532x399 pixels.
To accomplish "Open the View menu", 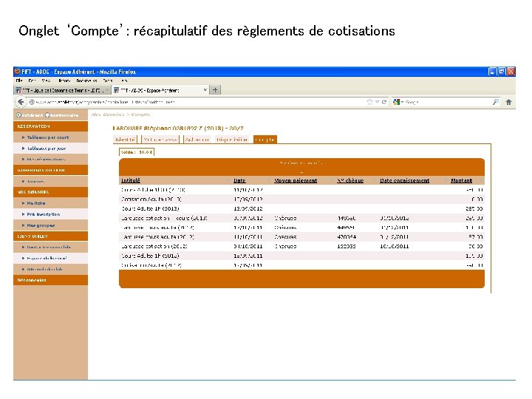I will tap(46, 81).
